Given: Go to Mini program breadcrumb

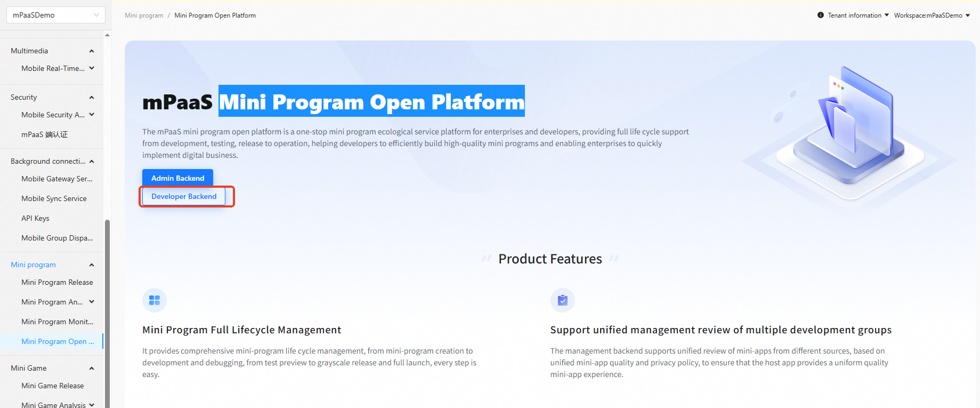Looking at the screenshot, I should coord(144,15).
